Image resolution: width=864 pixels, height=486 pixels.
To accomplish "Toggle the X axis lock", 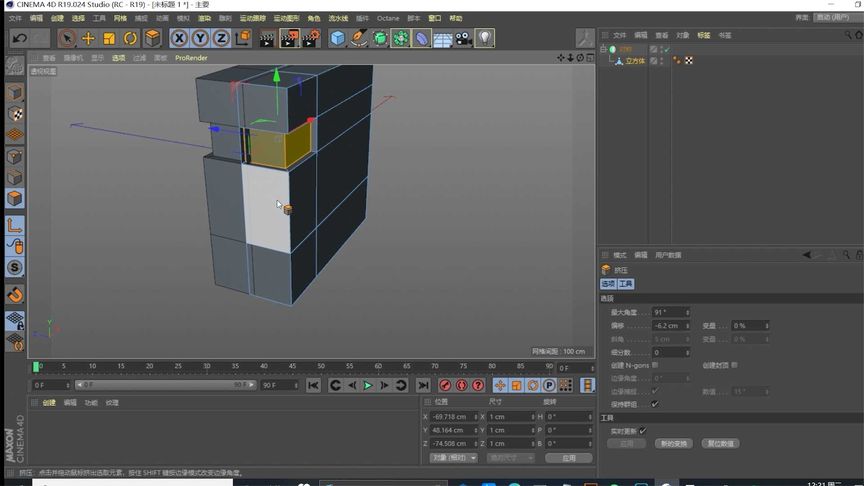I will 179,38.
